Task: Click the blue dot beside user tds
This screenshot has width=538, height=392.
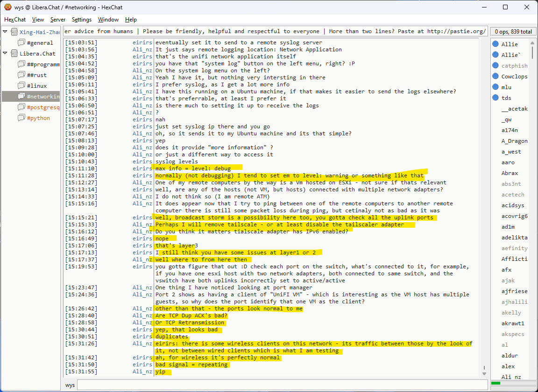Action: click(495, 98)
